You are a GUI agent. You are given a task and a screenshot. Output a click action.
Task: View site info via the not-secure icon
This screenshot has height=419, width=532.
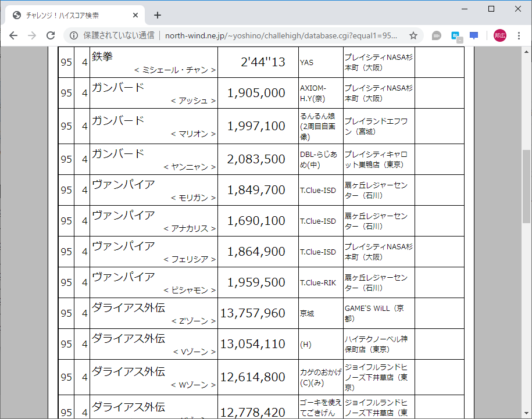[x=74, y=35]
